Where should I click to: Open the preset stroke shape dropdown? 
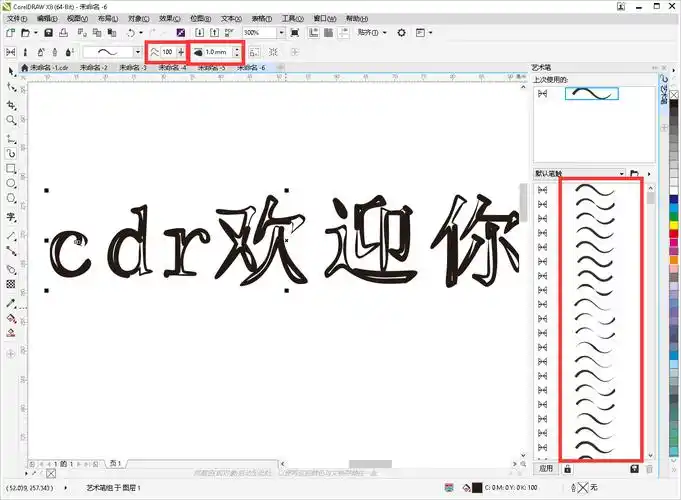click(138, 52)
